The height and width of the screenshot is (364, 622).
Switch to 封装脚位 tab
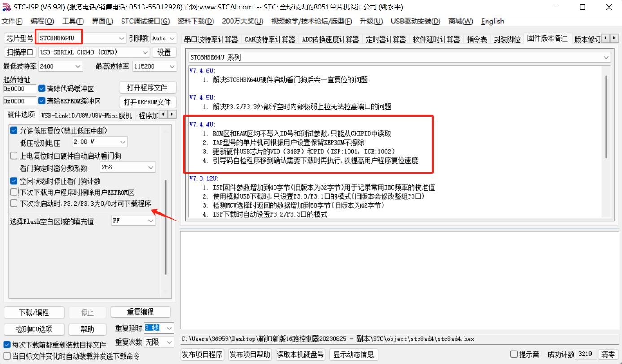(x=507, y=39)
